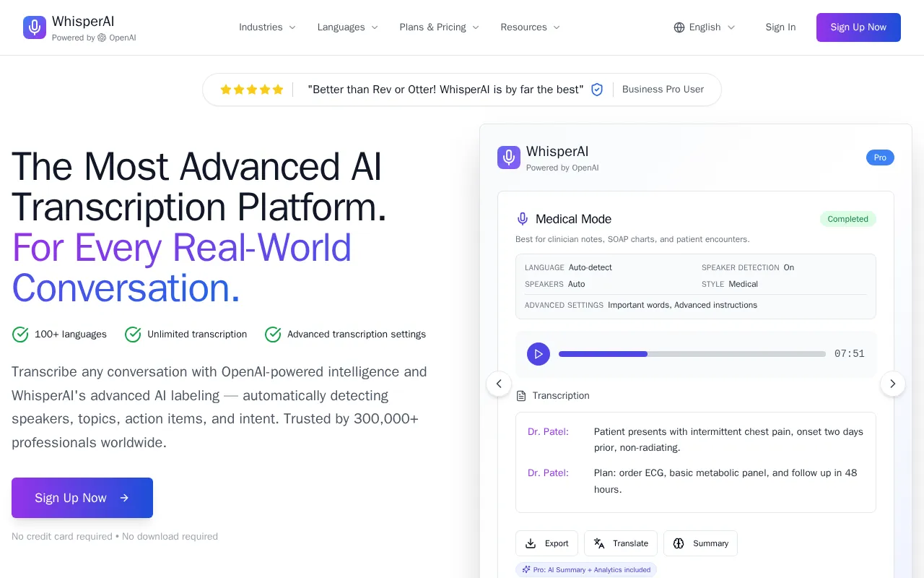Click the Business Pro User label

pyautogui.click(x=663, y=90)
